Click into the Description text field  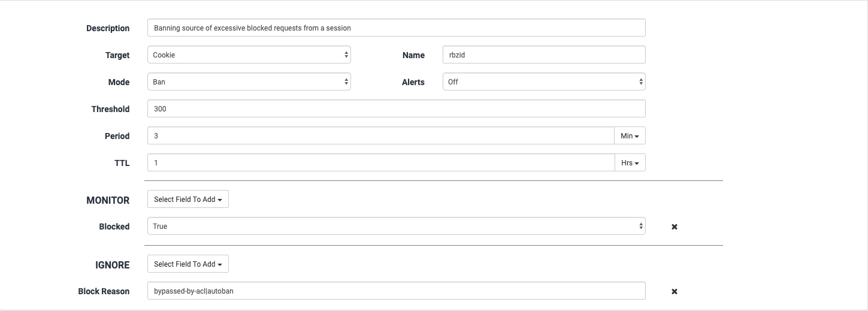point(396,28)
